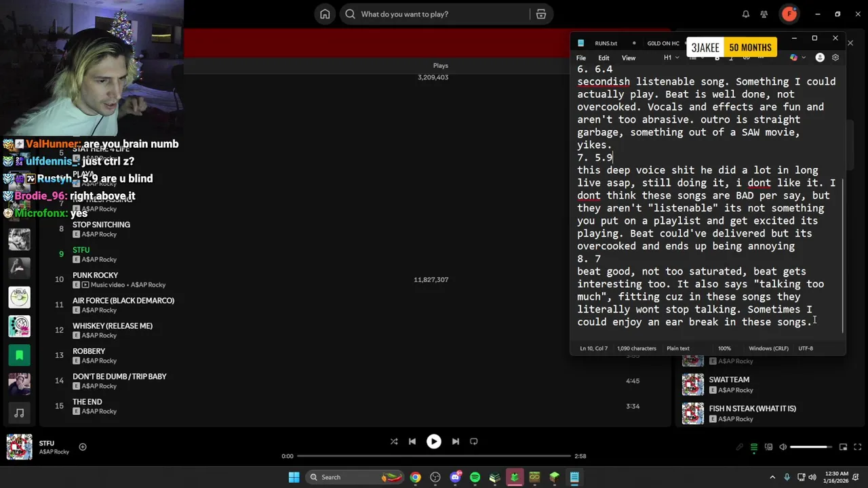Open the blink-182 smiley album in sidebar
The width and height of the screenshot is (868, 488).
pyautogui.click(x=19, y=326)
